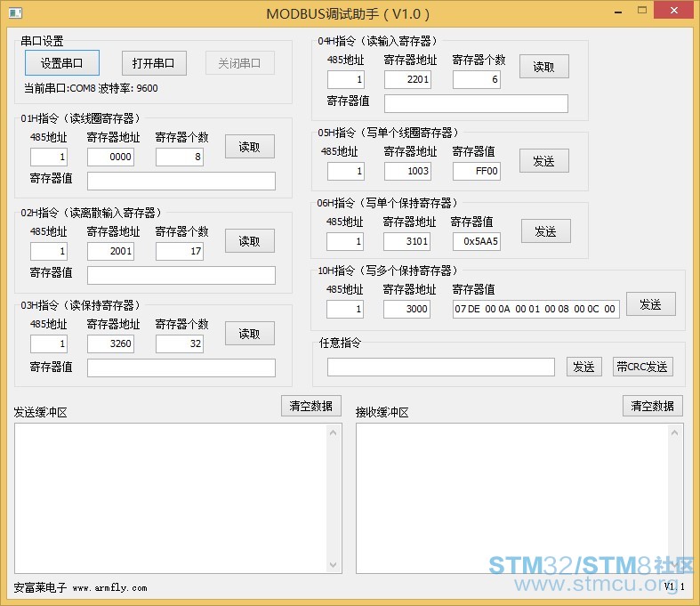Click the 03H 寄存器值 result field
This screenshot has width=700, height=606.
coord(181,368)
